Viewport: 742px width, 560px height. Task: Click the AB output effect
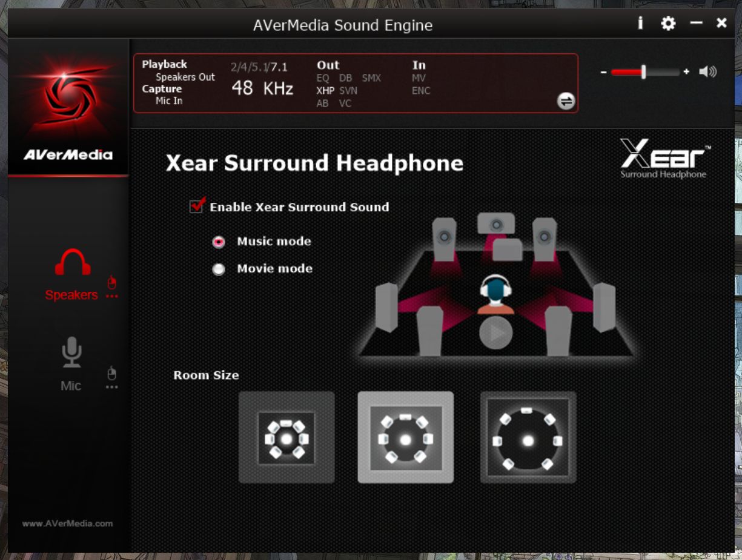click(x=322, y=104)
